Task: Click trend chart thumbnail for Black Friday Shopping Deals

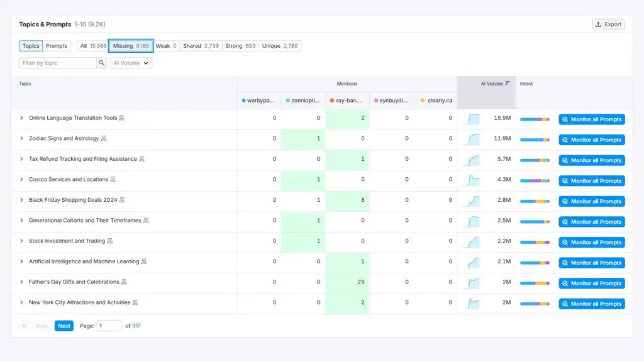Action: click(x=472, y=201)
